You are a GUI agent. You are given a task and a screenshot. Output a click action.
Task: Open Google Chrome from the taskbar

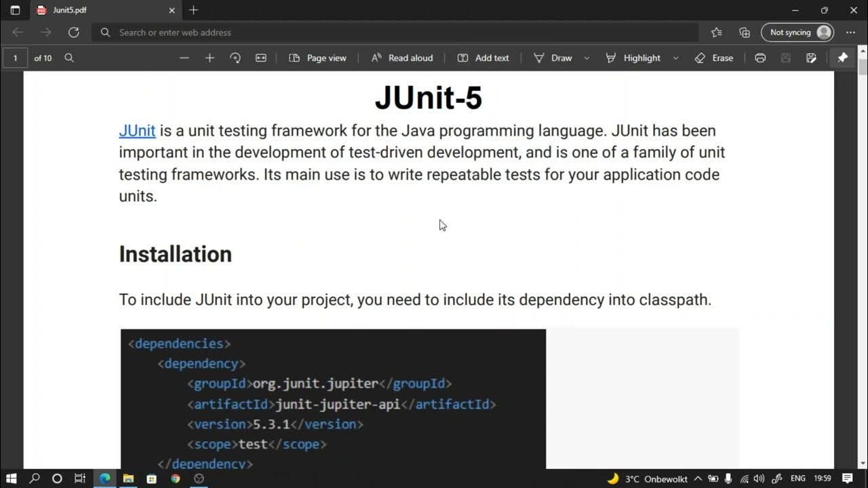pos(176,479)
